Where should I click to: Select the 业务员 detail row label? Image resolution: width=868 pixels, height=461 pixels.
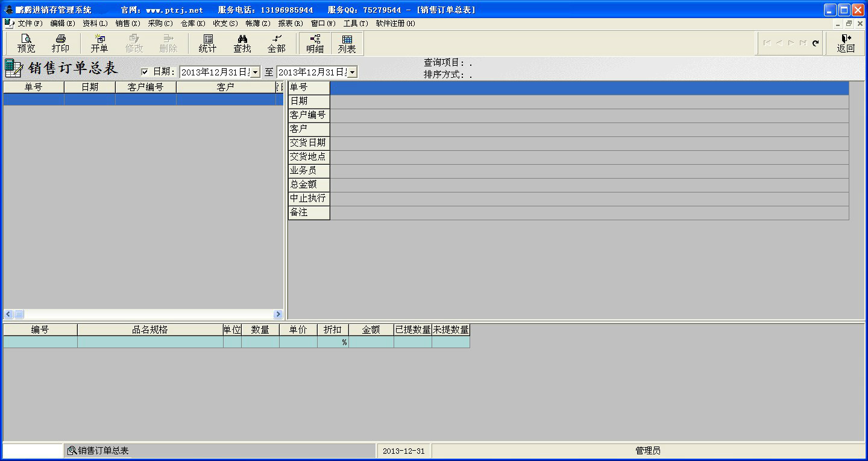(309, 171)
